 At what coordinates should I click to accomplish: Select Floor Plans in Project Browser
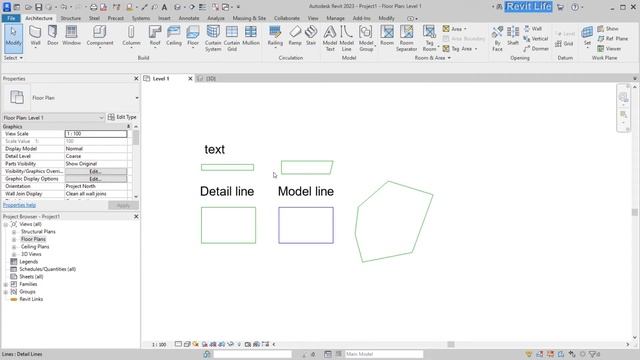(x=33, y=239)
